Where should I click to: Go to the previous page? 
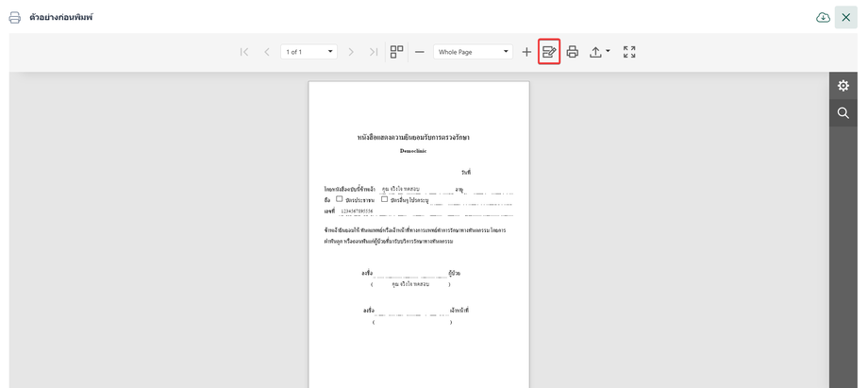[267, 52]
